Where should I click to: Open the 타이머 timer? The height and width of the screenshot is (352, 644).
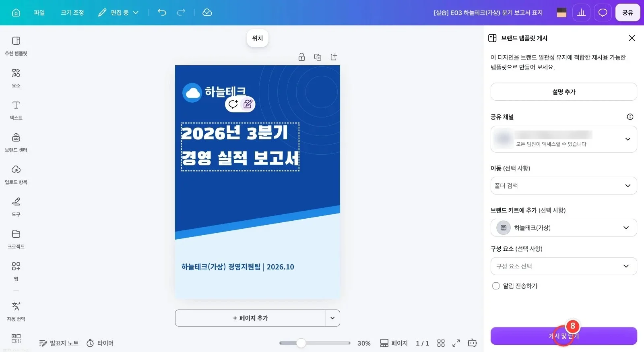100,343
